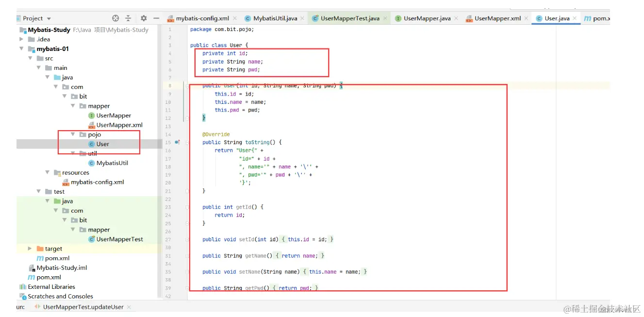Select mybatis-config.xml under resources
The height and width of the screenshot is (317, 644).
93,182
